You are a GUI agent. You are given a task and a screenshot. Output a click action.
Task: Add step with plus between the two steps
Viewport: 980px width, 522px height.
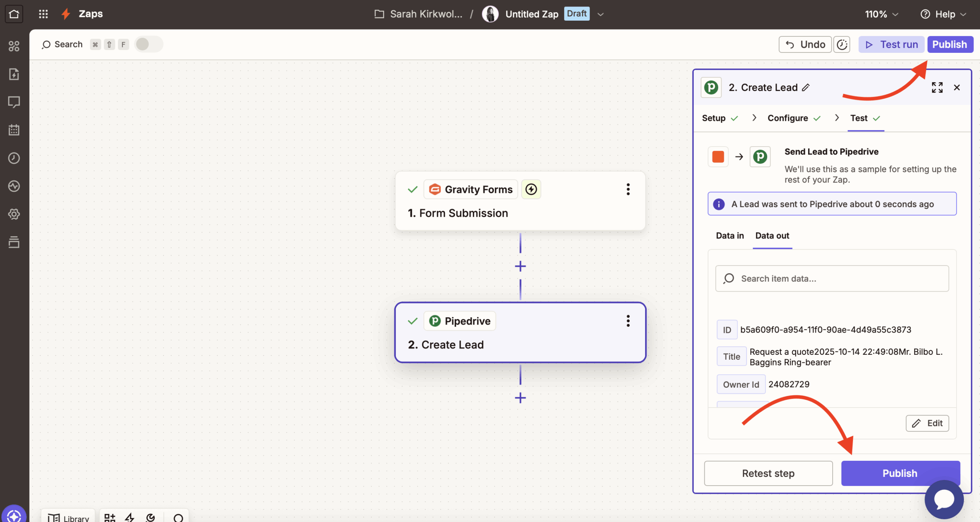pyautogui.click(x=520, y=266)
